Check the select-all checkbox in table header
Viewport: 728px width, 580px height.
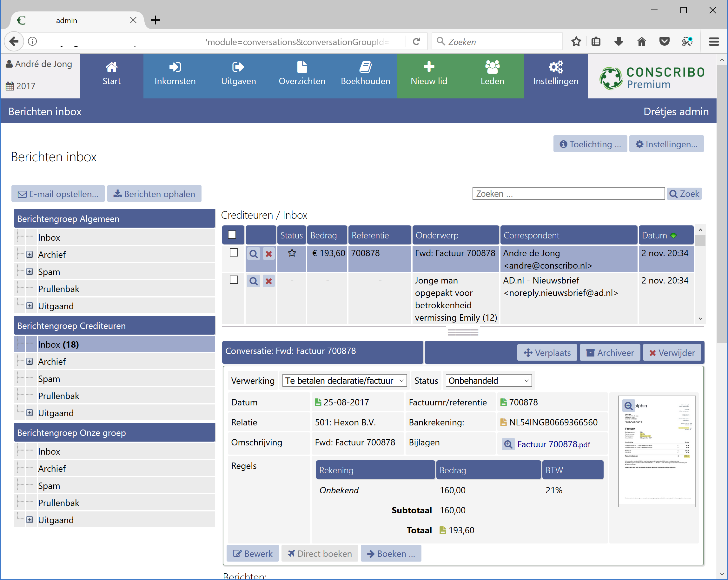tap(232, 235)
